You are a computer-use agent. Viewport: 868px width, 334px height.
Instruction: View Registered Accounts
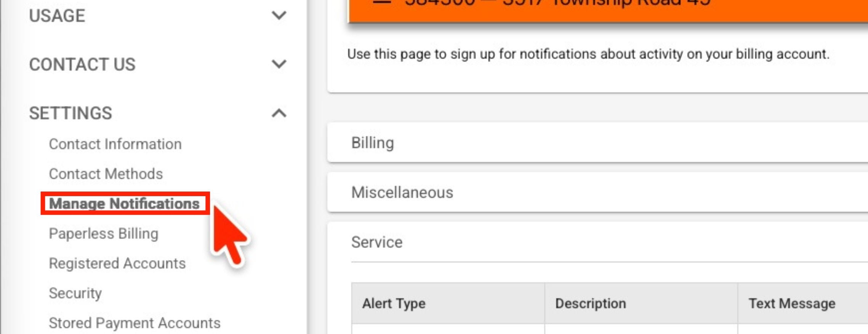(117, 263)
